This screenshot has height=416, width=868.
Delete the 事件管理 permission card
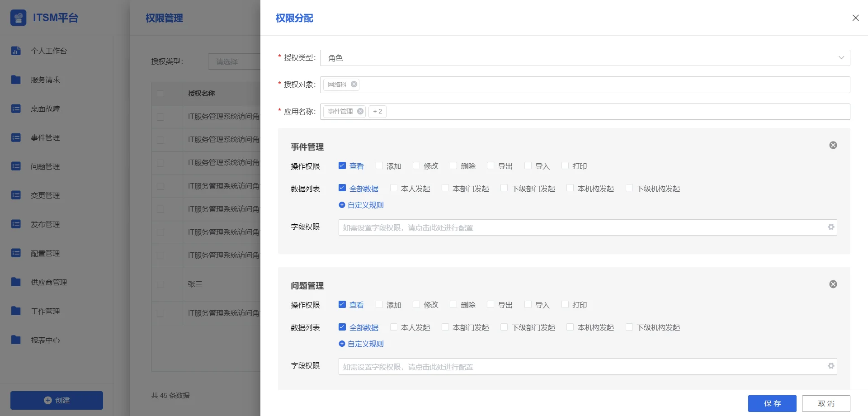pos(833,145)
